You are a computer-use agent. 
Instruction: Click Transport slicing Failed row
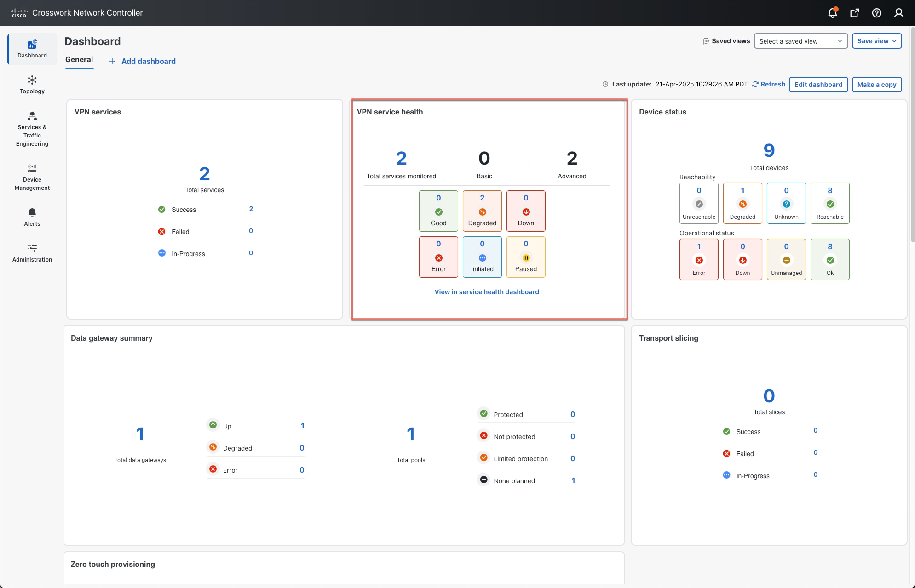(x=770, y=453)
